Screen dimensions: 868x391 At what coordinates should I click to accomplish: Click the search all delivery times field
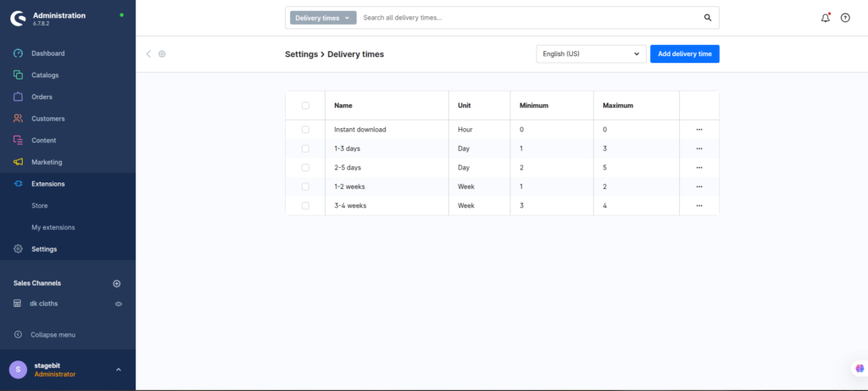pos(529,18)
